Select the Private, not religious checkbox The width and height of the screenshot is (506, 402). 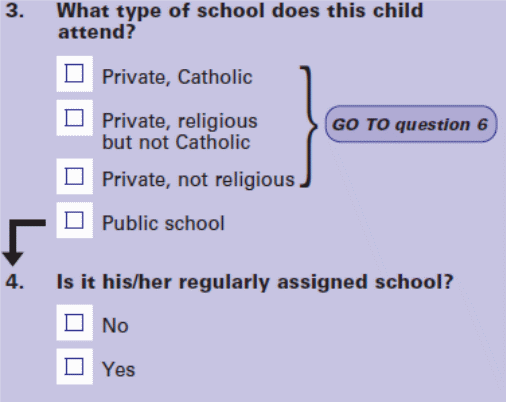click(x=74, y=176)
